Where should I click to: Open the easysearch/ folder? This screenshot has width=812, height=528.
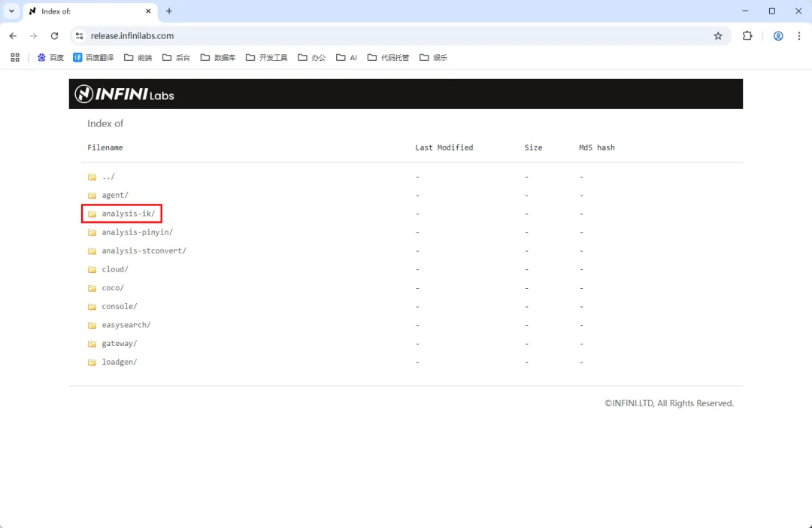click(x=126, y=325)
